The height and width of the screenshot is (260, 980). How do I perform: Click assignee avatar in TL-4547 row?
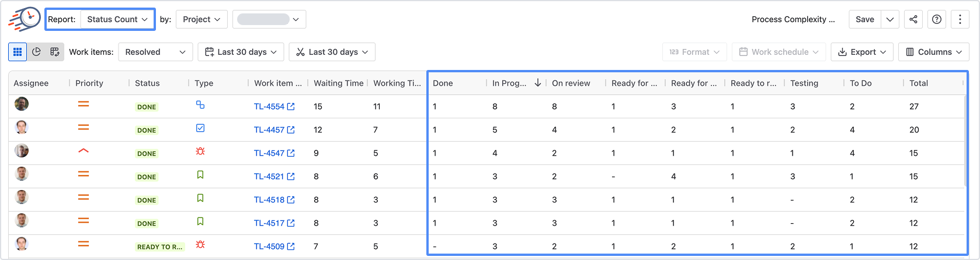click(x=22, y=151)
